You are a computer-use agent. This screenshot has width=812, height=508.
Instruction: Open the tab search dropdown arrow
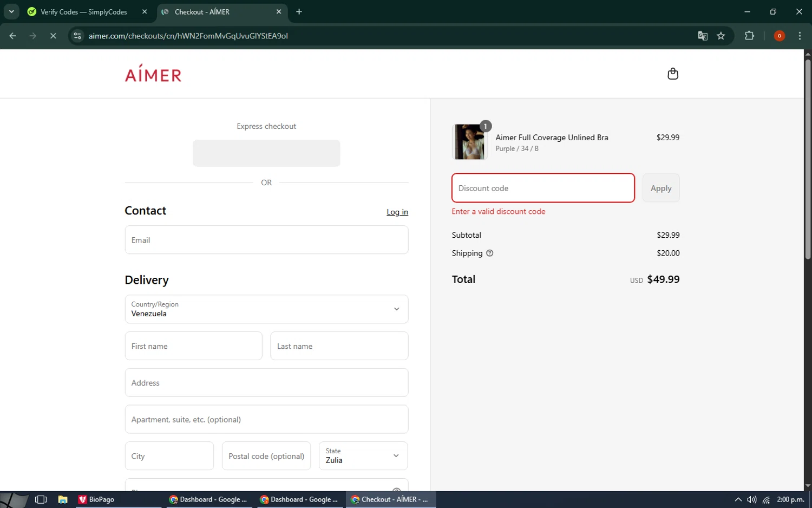coord(11,11)
